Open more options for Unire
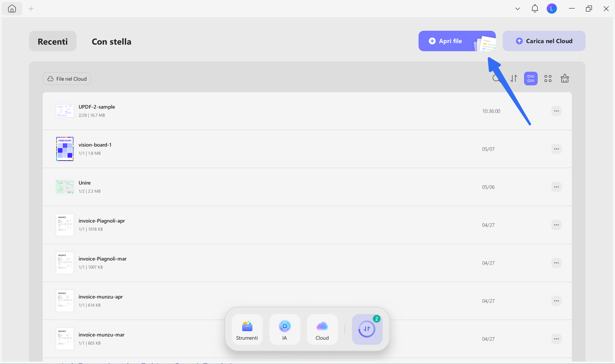This screenshot has height=364, width=615. (x=556, y=187)
